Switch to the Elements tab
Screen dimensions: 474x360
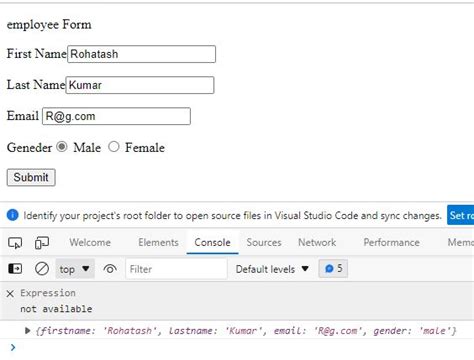158,242
